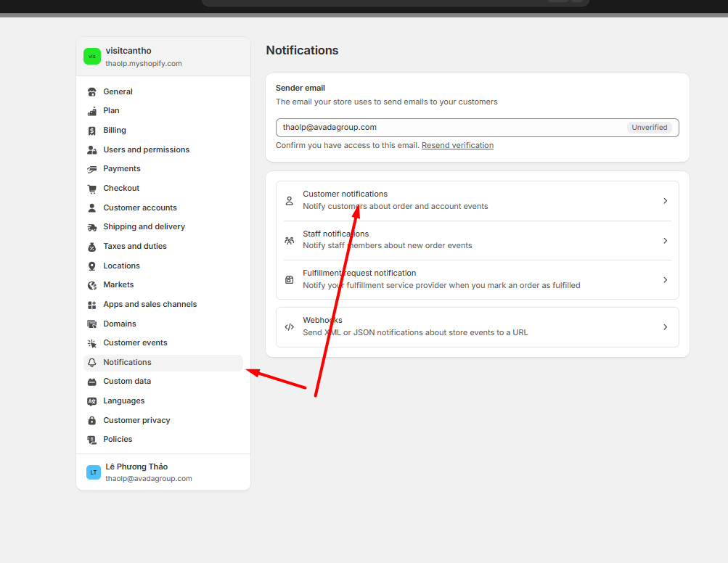Select Notifications in settings sidebar

(127, 362)
